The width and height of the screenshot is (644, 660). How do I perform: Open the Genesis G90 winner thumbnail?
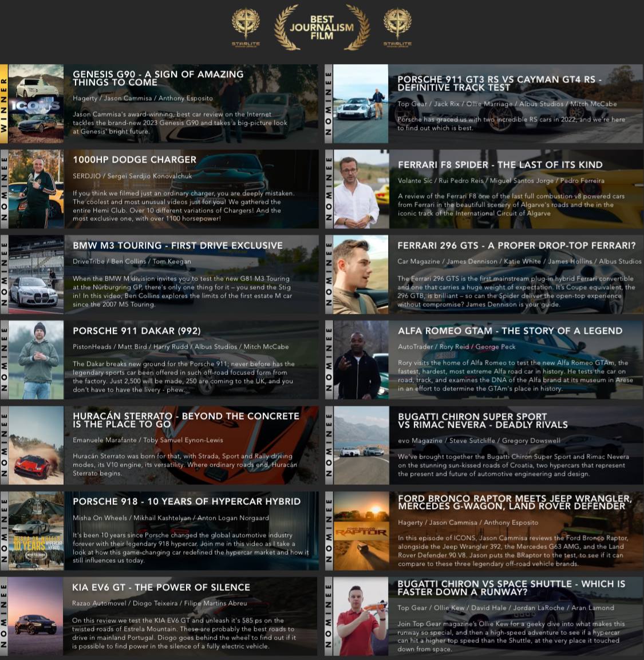tap(36, 104)
